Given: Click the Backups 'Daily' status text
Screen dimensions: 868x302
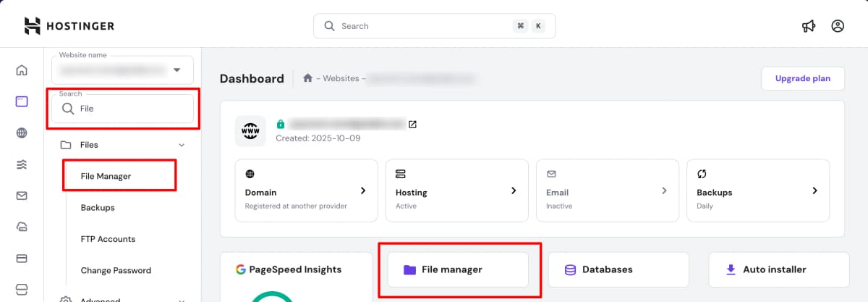Looking at the screenshot, I should (x=705, y=206).
